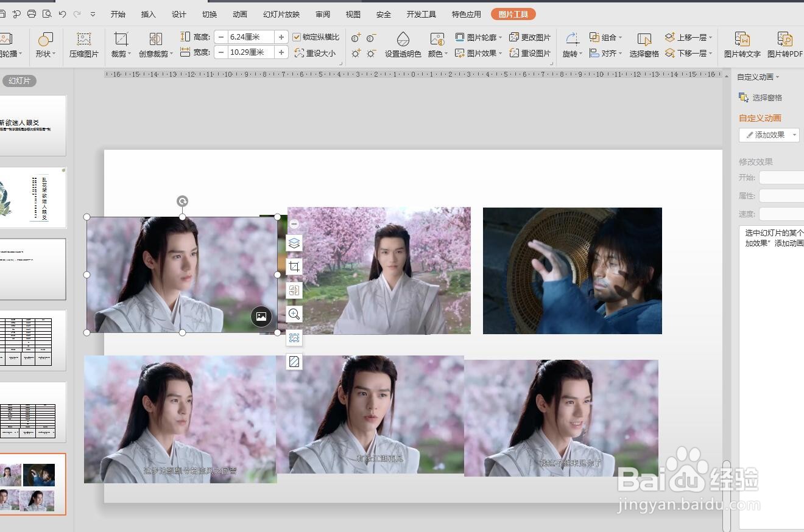Select the Compress Picture (压缩图片) tool
Screen dimensions: 804x532
click(83, 45)
